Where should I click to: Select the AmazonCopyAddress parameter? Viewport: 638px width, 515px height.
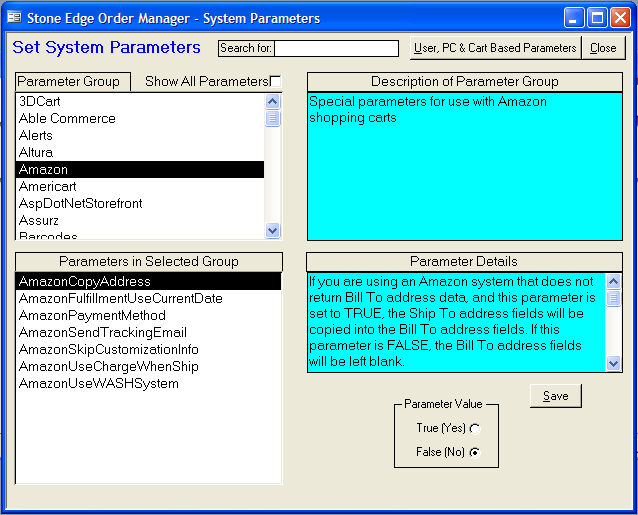[x=149, y=282]
